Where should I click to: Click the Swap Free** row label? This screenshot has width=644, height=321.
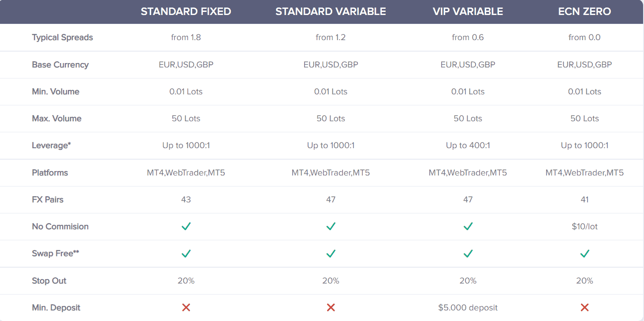pyautogui.click(x=55, y=254)
